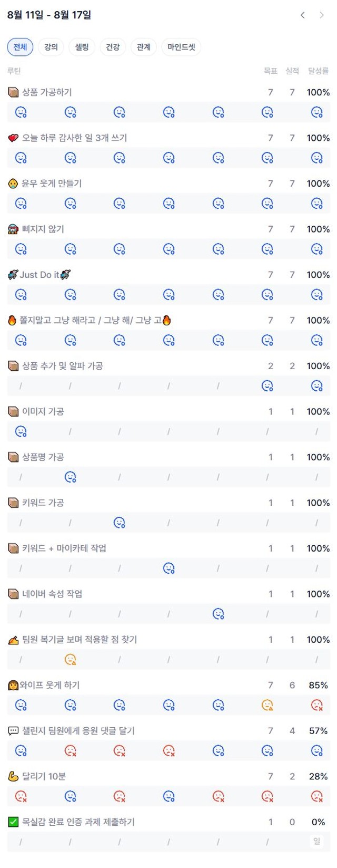The height and width of the screenshot is (868, 337).
Task: Open routine 오늘 하루 감사한 일 3개 쓰기
Action: pyautogui.click(x=74, y=138)
